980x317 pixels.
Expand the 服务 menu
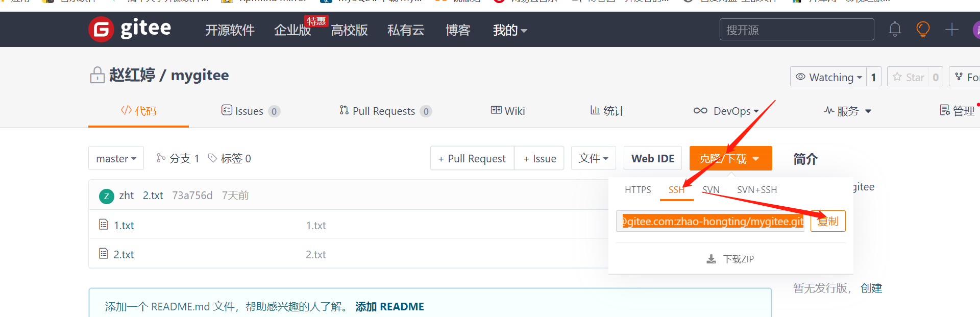[848, 111]
